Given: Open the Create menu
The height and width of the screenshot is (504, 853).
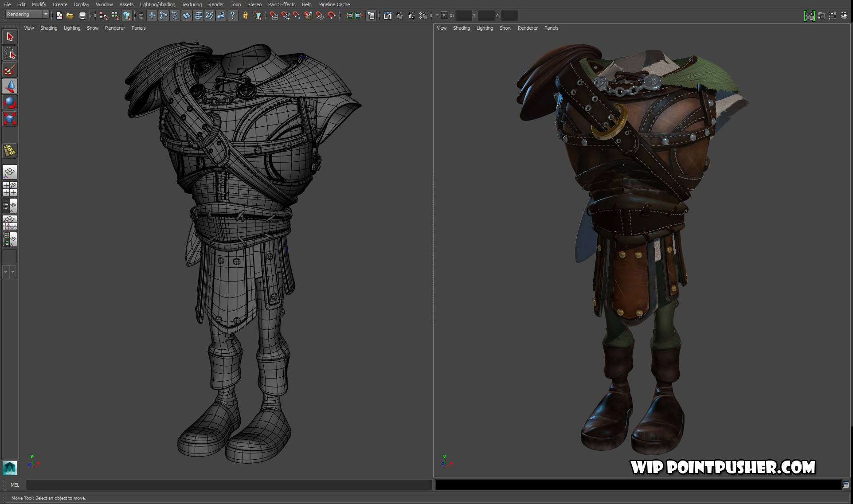Looking at the screenshot, I should click(60, 4).
